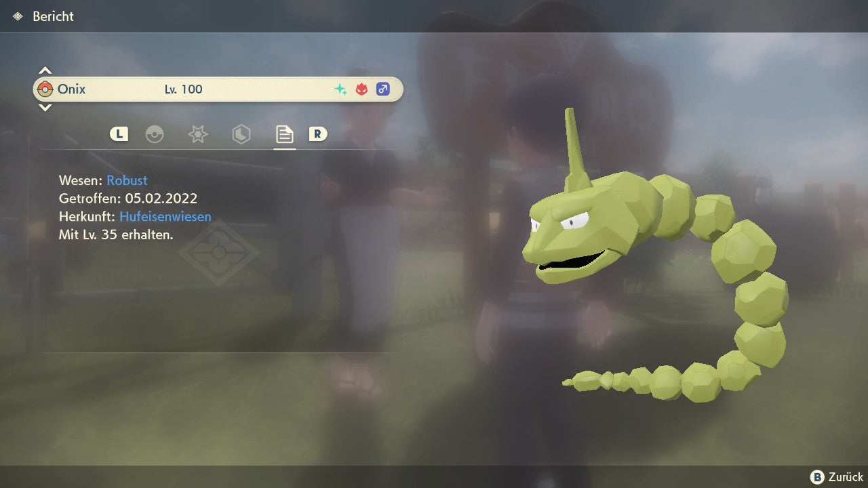
Task: Click the Poké Ball icon beside Onix
Action: pyautogui.click(x=45, y=89)
